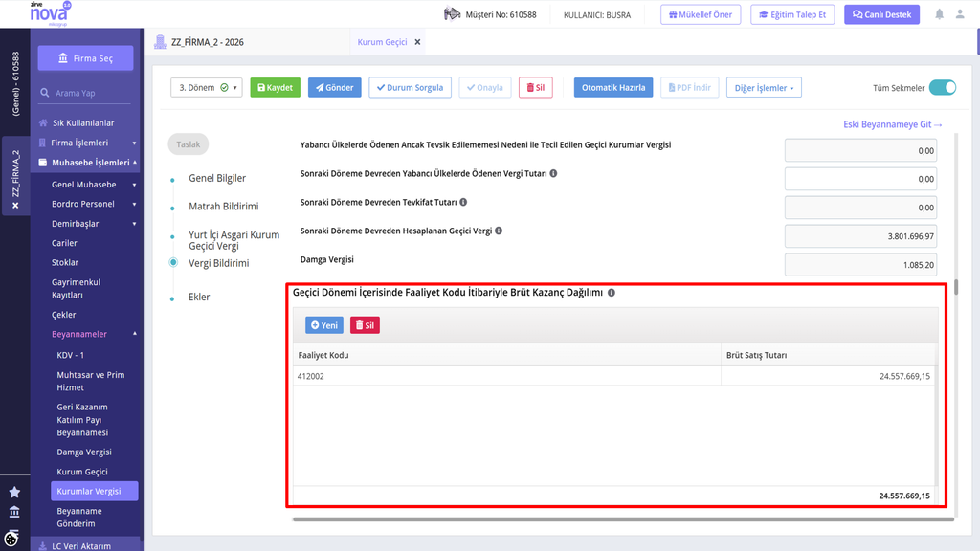Collapse the Beyannameler menu section
The image size is (980, 551).
click(134, 334)
